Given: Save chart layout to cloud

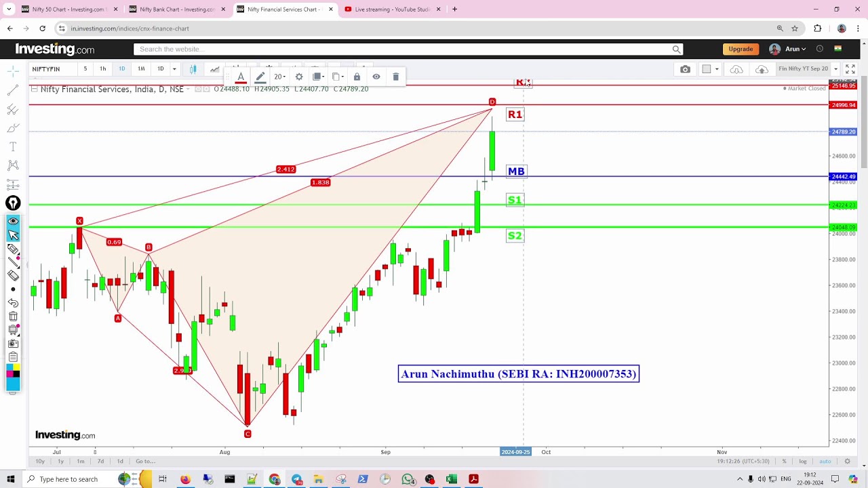Looking at the screenshot, I should [762, 69].
